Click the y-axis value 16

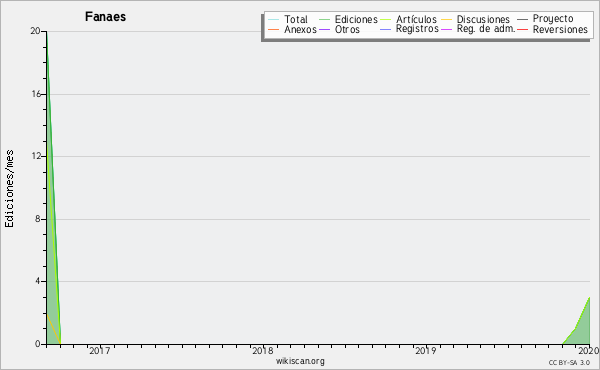[36, 94]
